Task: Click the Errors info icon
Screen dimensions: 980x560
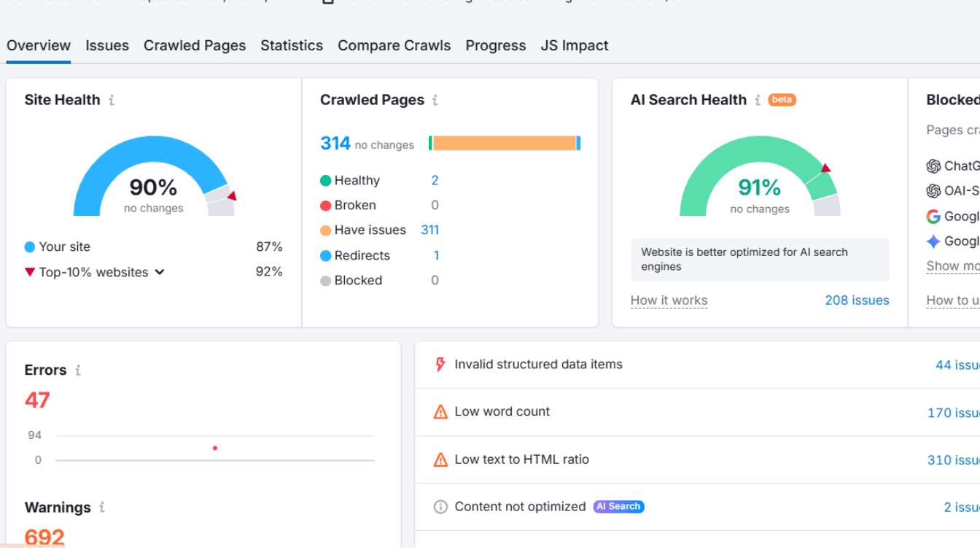Action: [78, 370]
